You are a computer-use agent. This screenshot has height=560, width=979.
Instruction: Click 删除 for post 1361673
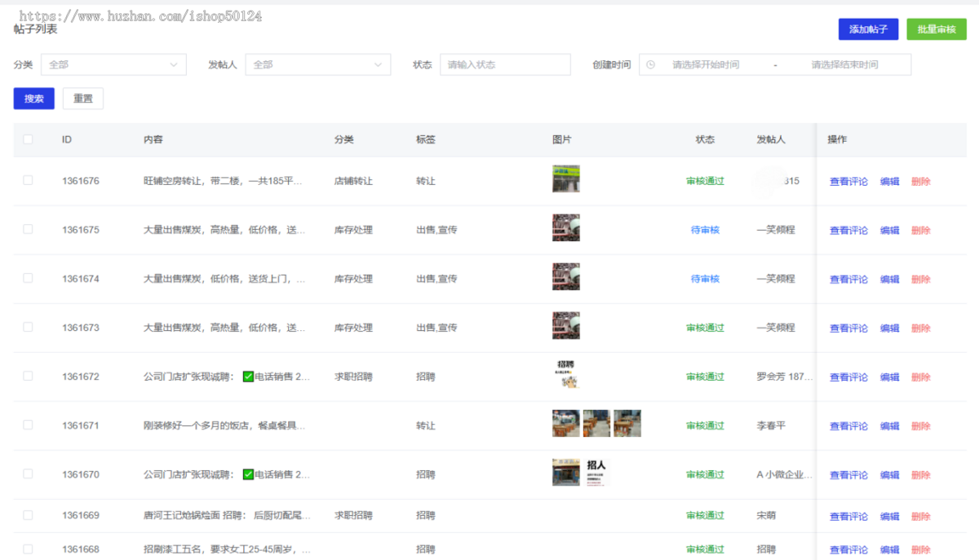921,328
